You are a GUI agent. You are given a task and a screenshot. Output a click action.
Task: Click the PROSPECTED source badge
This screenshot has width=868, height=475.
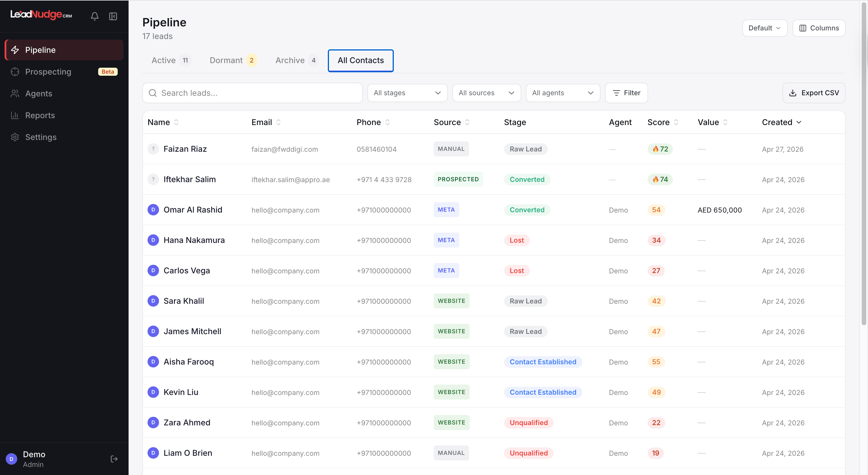tap(458, 180)
